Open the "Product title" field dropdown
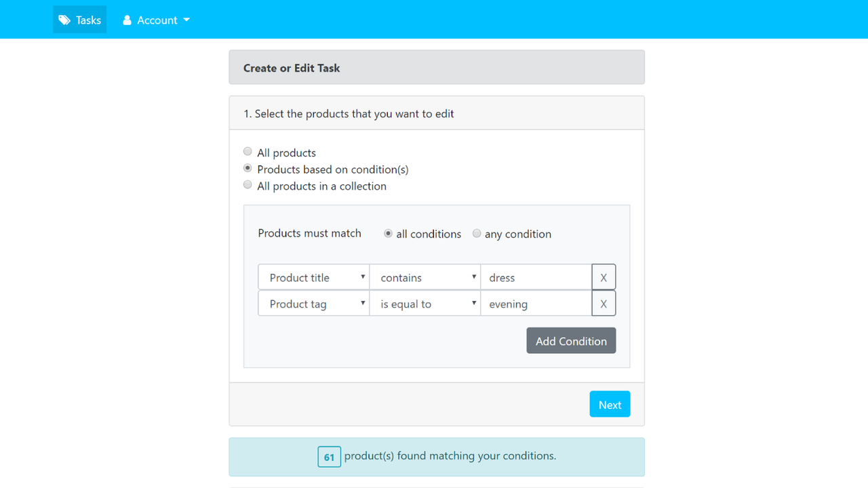 click(313, 277)
